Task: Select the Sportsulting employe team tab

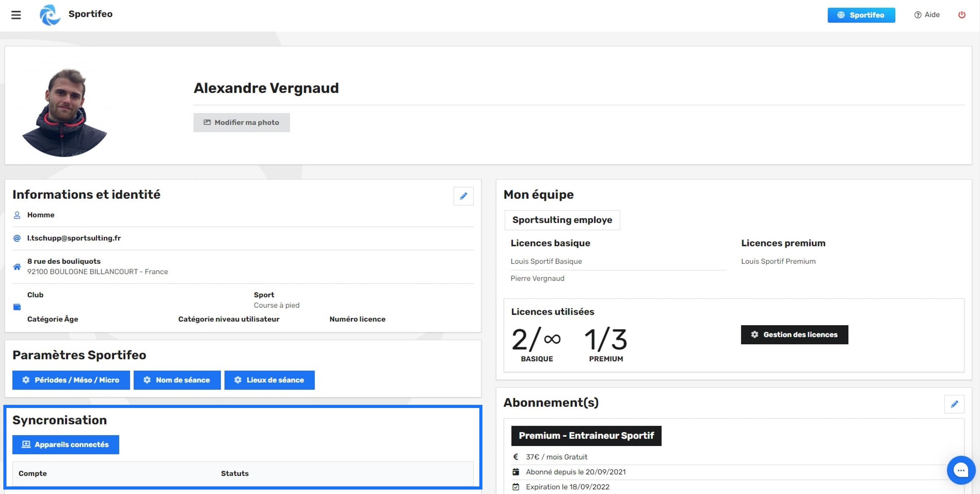Action: (x=562, y=220)
